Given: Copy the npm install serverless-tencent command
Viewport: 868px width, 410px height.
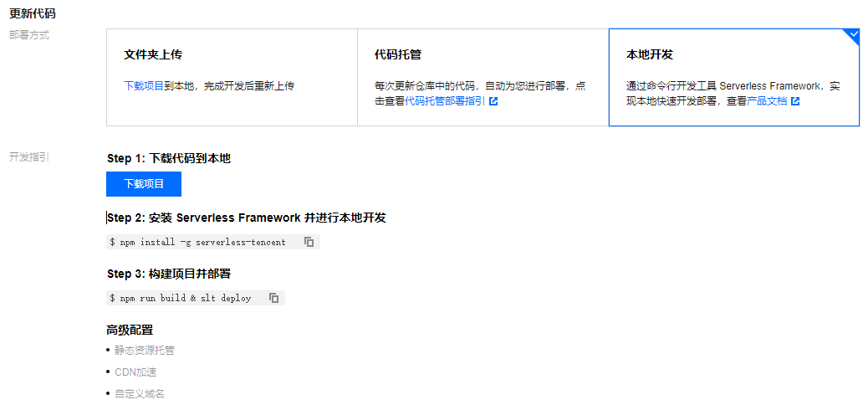Looking at the screenshot, I should (309, 242).
